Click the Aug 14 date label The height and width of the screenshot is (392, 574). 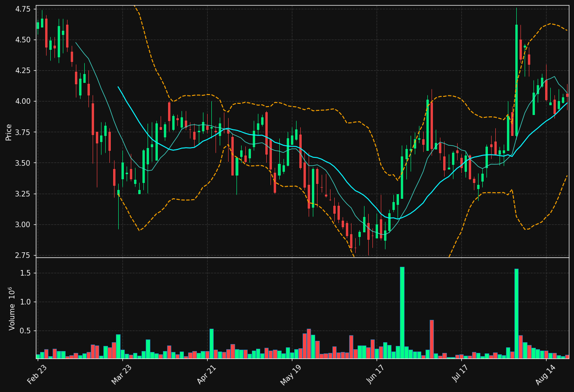pos(546,375)
